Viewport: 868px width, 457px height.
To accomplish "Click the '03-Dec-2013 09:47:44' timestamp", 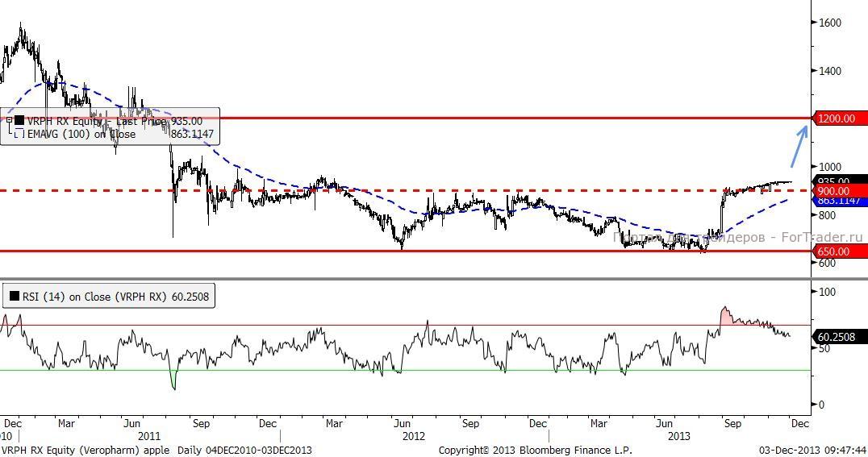I will pos(812,451).
